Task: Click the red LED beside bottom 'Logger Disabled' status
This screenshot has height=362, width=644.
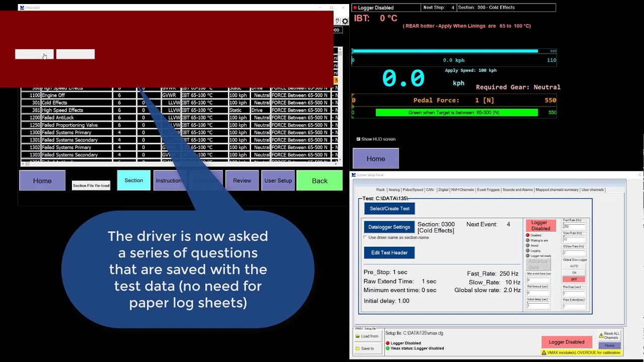Action: 387,343
